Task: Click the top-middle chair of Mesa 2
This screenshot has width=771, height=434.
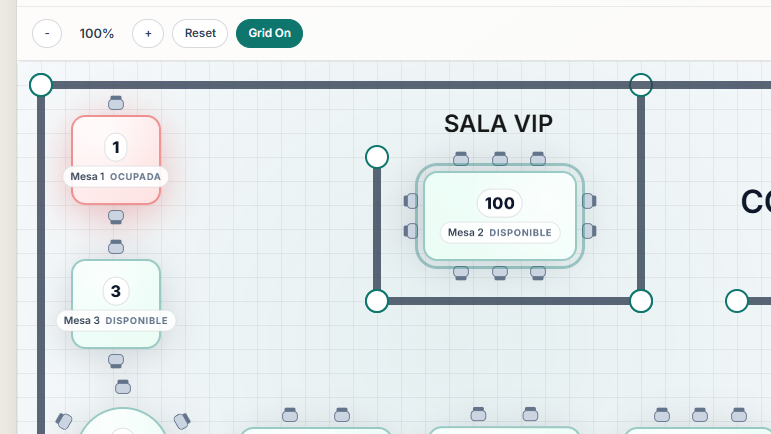Action: coord(499,159)
